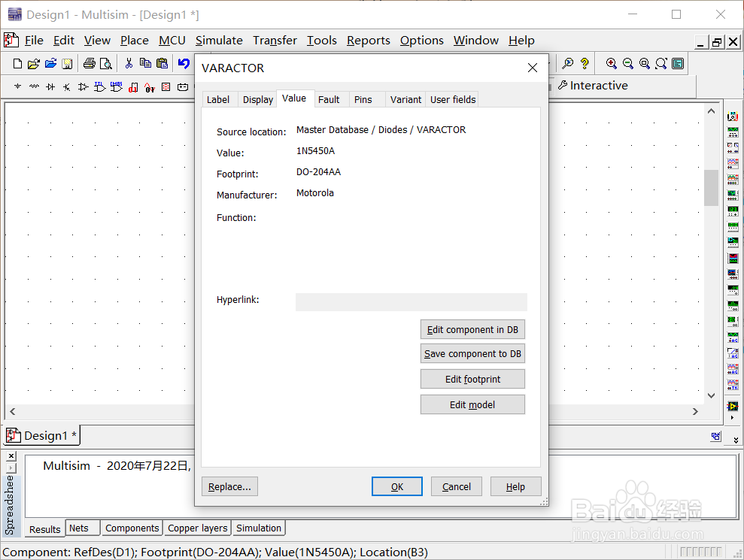Screen dimensions: 744x560
Task: Open the CMOS component group
Action: pyautogui.click(x=117, y=86)
